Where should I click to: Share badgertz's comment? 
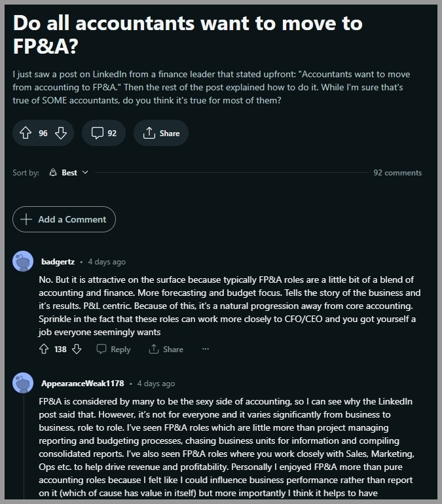coord(166,349)
